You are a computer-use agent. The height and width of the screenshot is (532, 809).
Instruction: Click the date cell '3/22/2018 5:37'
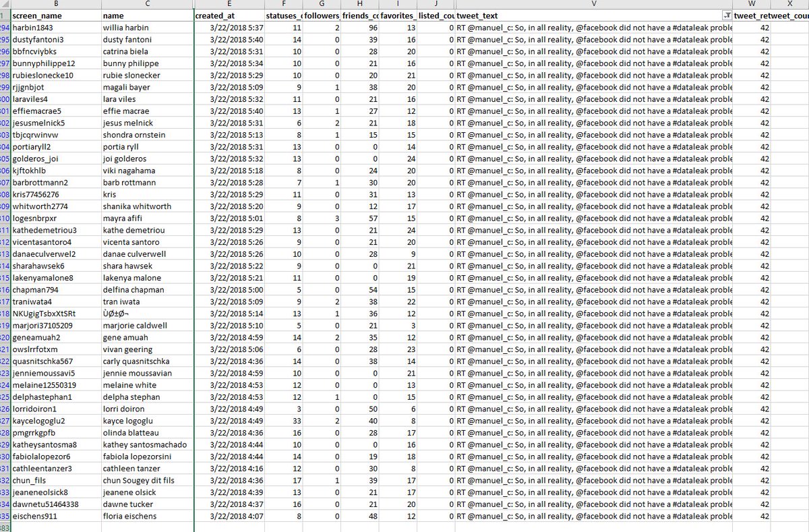click(x=229, y=28)
